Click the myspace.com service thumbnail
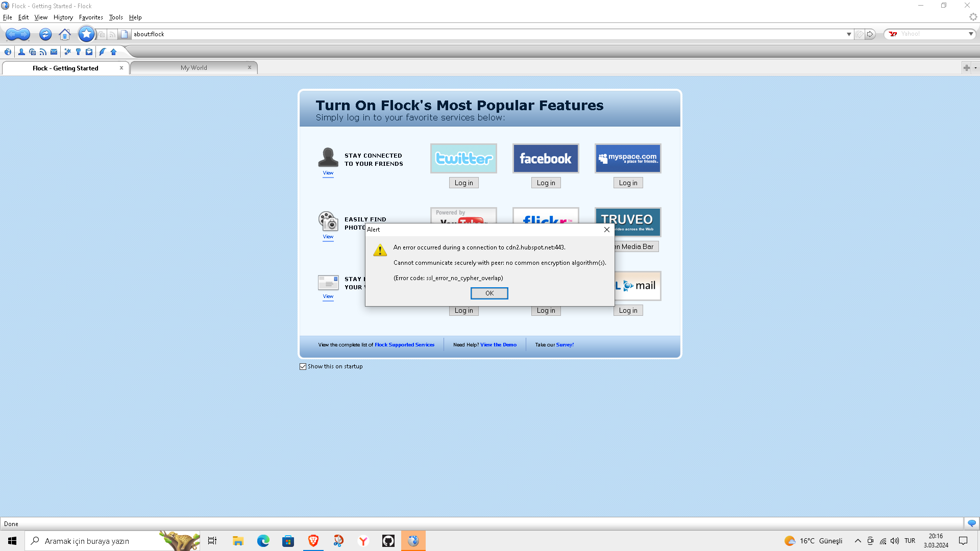 (x=628, y=159)
